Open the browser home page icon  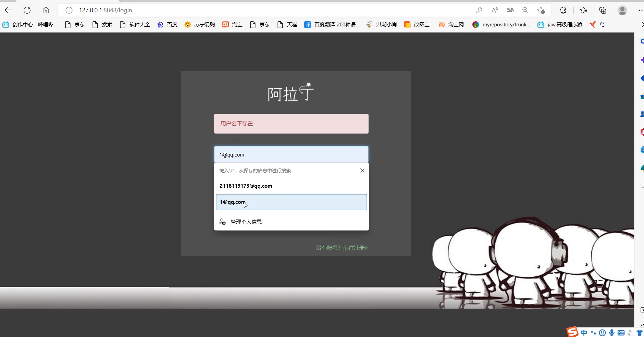click(x=46, y=10)
